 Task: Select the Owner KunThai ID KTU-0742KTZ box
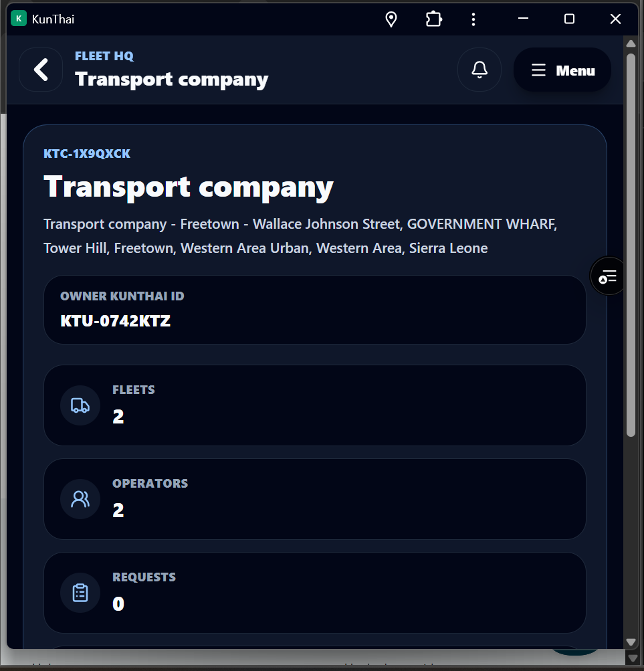coord(314,309)
